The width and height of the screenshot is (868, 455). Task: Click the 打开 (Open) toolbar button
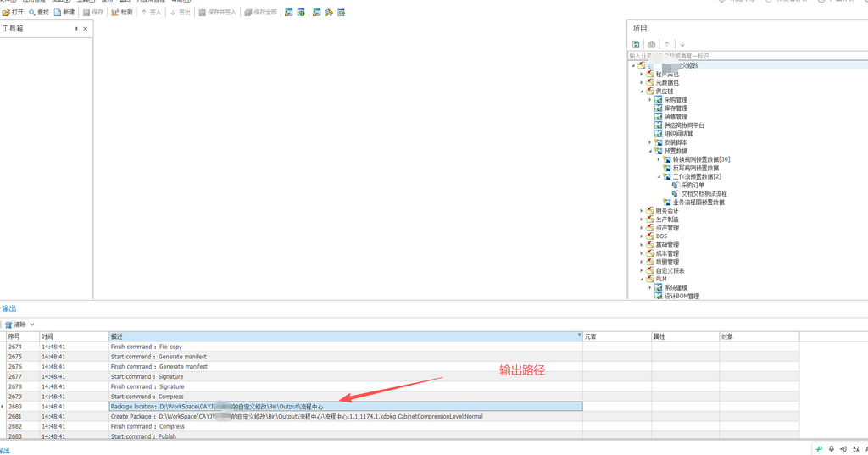[13, 12]
